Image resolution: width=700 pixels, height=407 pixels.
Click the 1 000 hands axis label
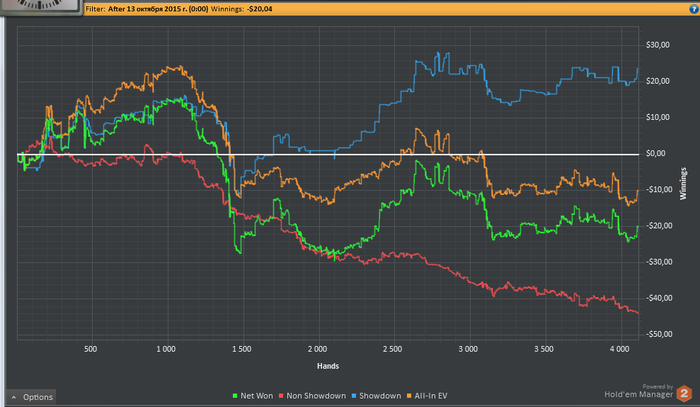tap(166, 349)
